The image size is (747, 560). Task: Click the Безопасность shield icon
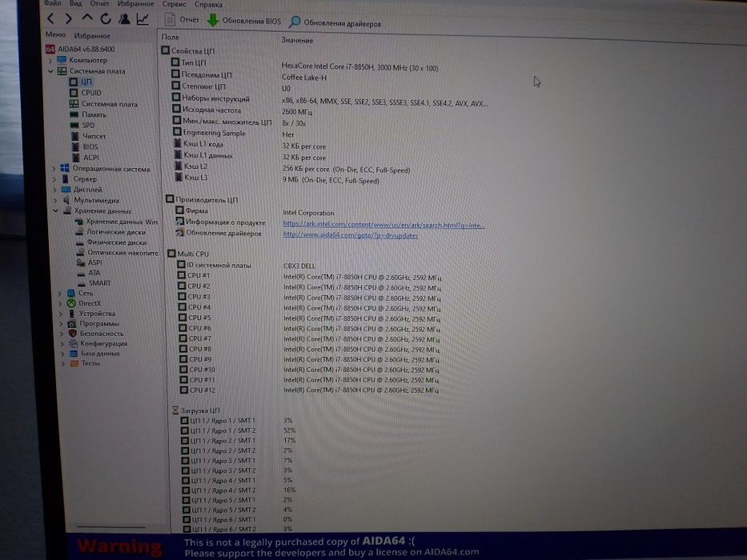pyautogui.click(x=72, y=334)
